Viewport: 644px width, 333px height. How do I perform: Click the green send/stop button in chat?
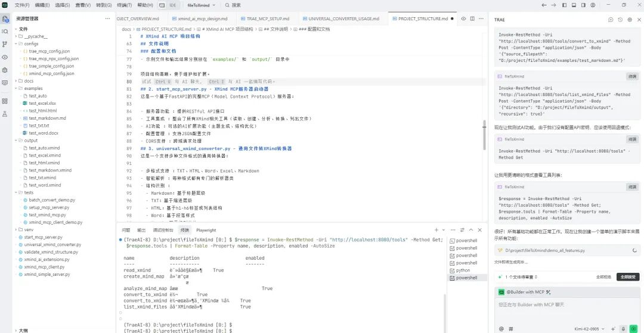pos(634,328)
